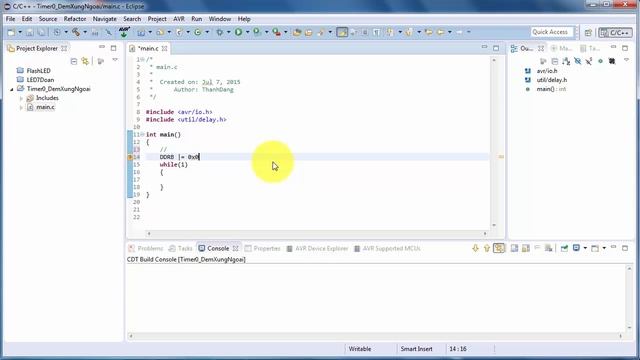Screen dimensions: 640x360
Task: Click the Open Perspective icon
Action: [588, 32]
